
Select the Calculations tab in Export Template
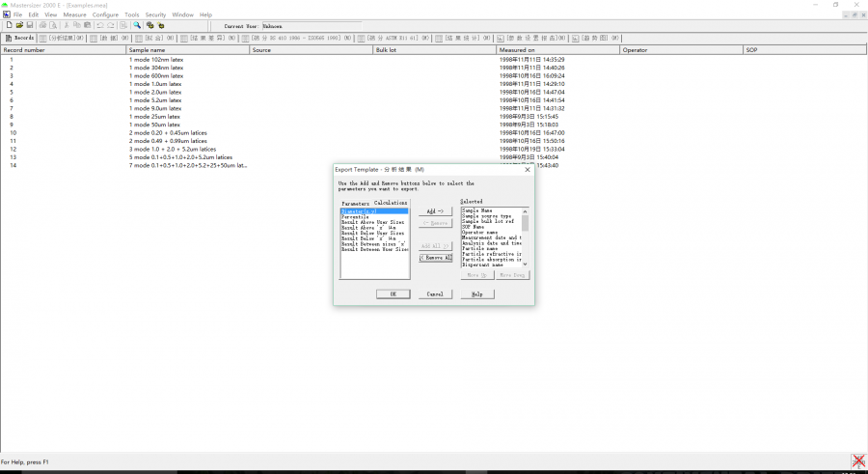click(391, 203)
